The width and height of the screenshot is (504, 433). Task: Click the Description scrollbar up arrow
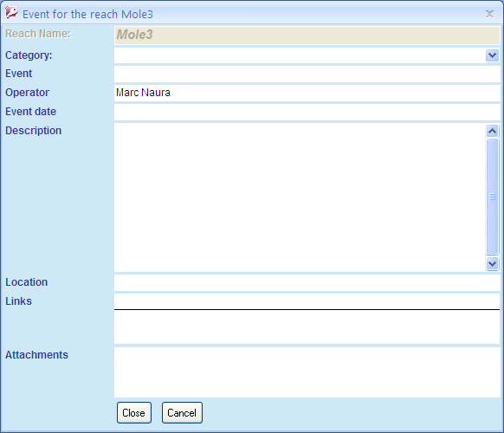point(492,131)
